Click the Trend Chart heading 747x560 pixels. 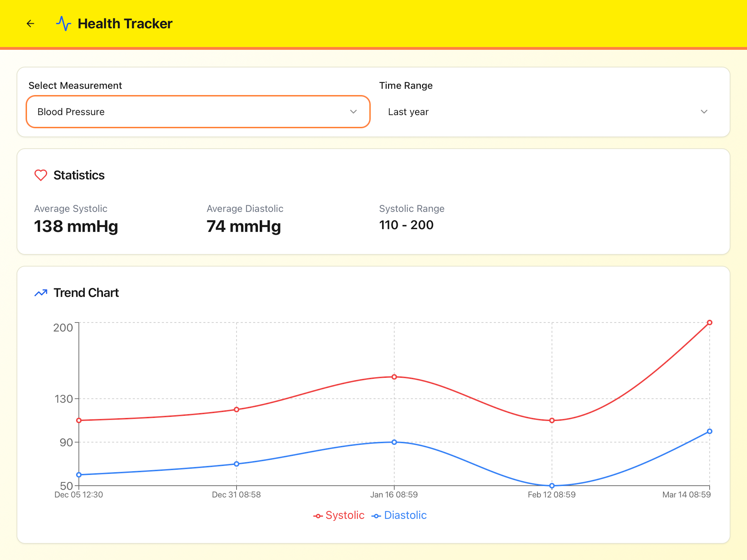coord(86,293)
